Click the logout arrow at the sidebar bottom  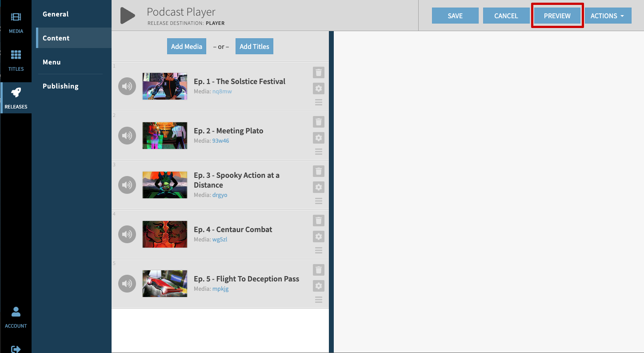click(16, 349)
